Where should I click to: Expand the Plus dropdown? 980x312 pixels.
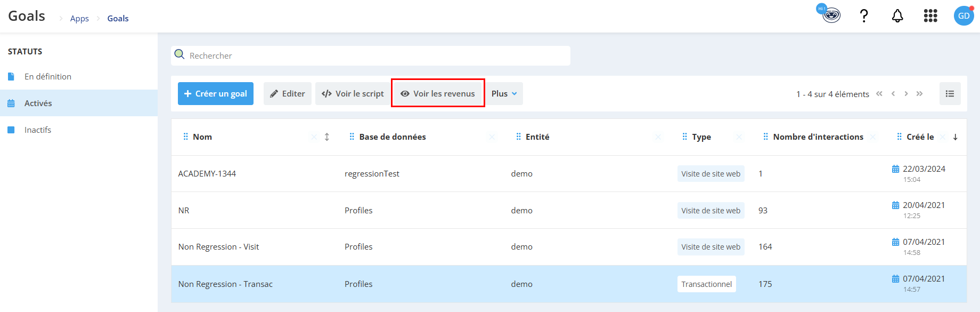pyautogui.click(x=504, y=93)
